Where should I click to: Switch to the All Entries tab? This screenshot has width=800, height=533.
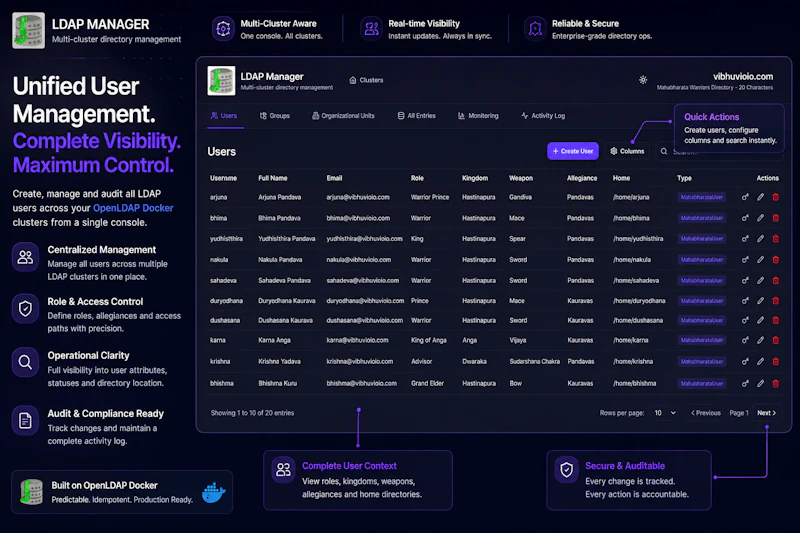pos(416,116)
